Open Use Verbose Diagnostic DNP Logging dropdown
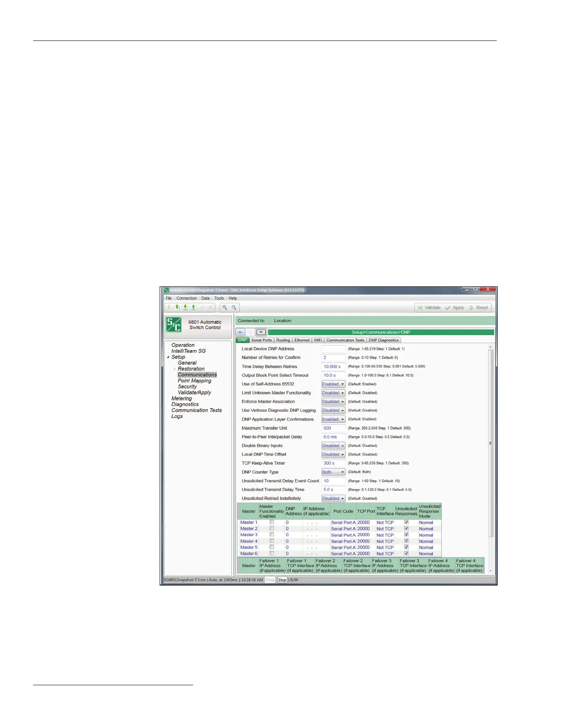 tap(333, 410)
